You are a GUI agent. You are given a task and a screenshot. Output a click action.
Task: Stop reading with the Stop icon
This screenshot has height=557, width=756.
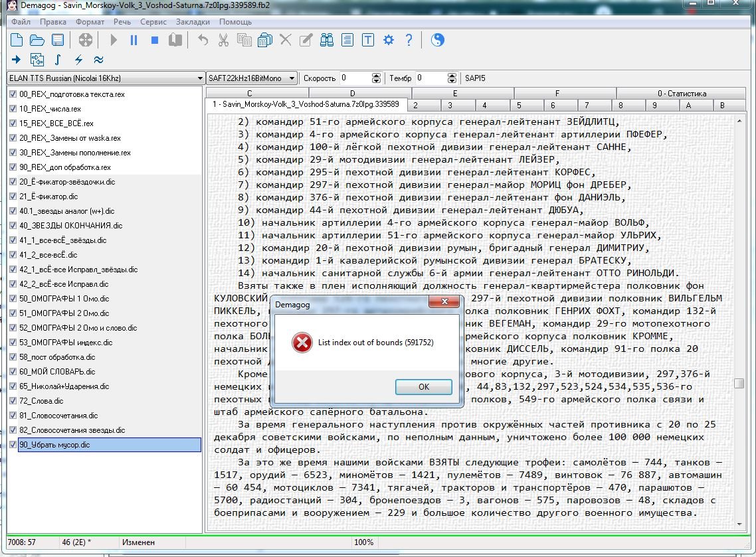pos(155,40)
